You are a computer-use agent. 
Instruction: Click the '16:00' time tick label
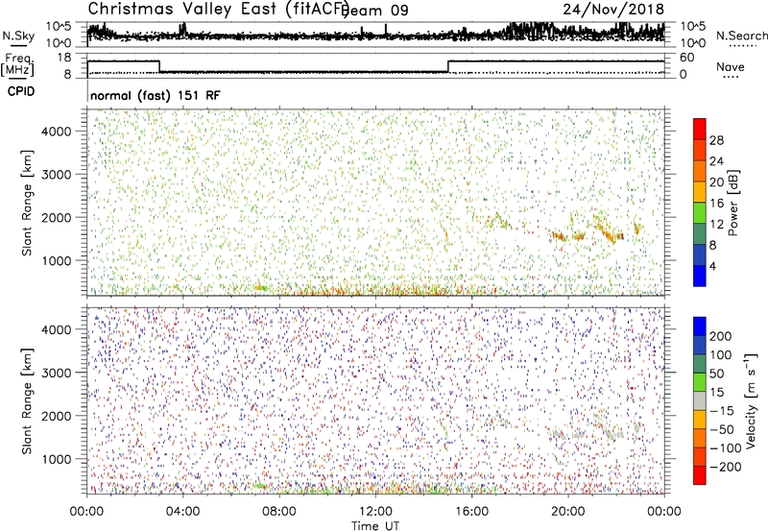click(471, 512)
